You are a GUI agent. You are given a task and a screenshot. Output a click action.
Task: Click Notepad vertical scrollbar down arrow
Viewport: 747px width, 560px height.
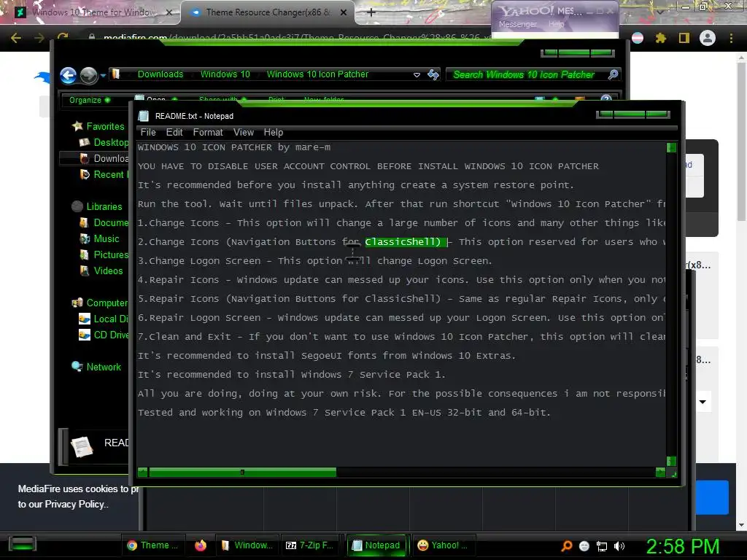coord(671,461)
